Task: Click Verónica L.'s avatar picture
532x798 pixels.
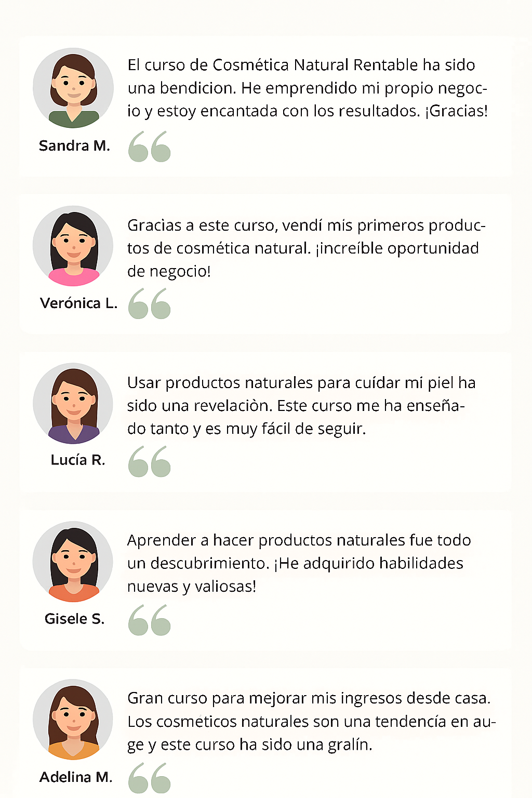Action: (x=73, y=246)
